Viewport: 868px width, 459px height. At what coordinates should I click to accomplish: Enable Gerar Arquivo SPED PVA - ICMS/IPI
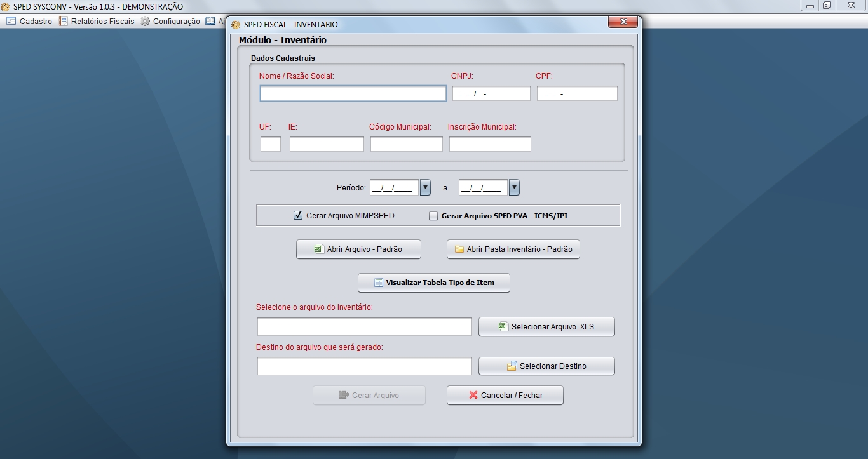point(433,216)
